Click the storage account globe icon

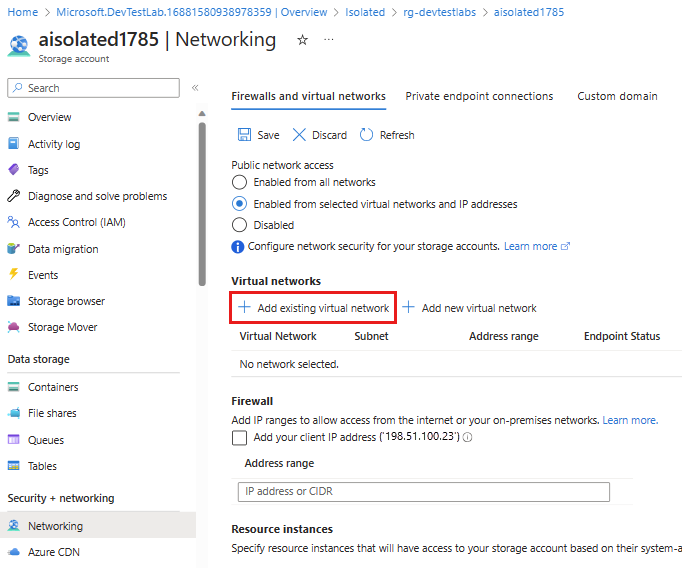pos(19,46)
